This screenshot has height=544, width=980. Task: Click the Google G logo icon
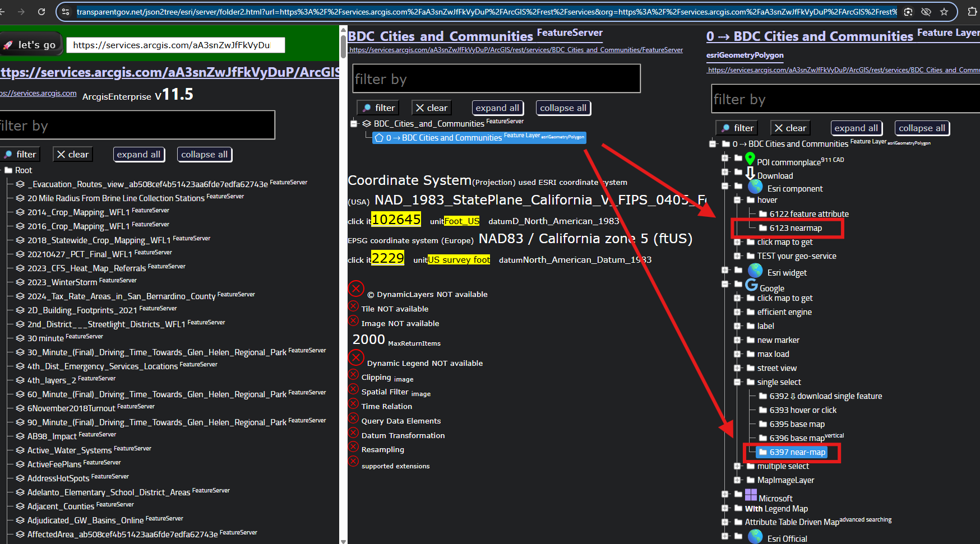pos(751,285)
